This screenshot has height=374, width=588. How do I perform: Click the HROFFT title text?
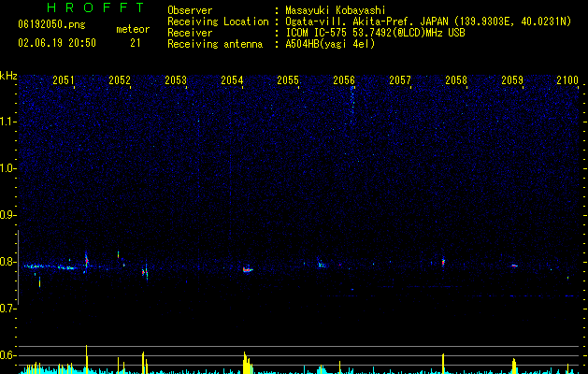coord(96,7)
